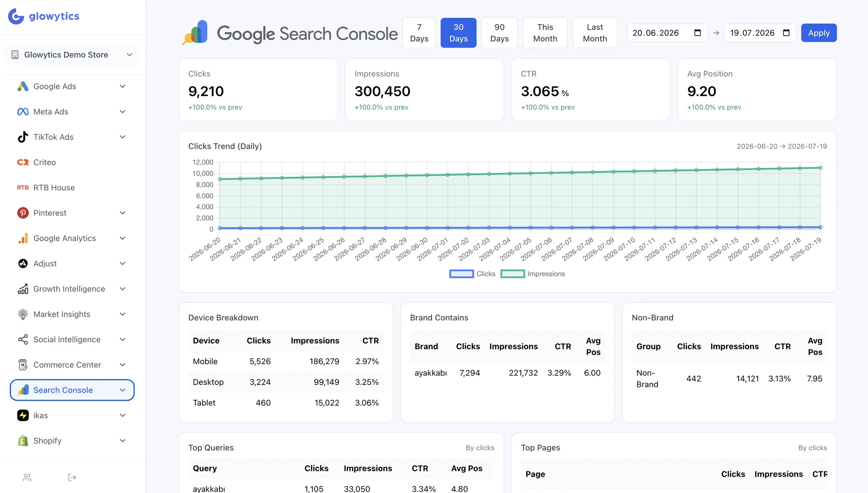
Task: Expand the Commerce Center chevron
Action: [122, 365]
